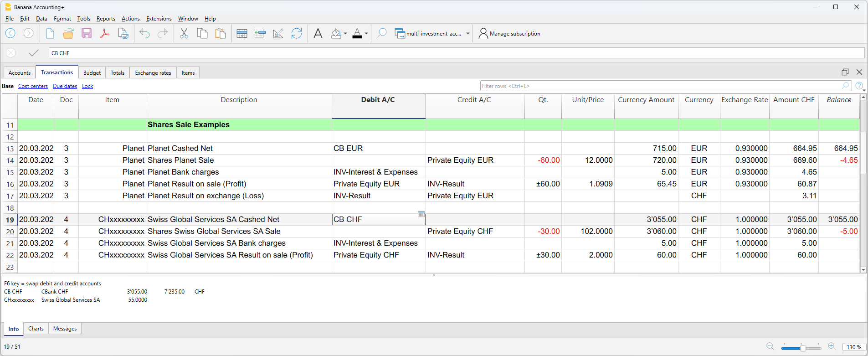Open a file using the folder icon

(68, 33)
